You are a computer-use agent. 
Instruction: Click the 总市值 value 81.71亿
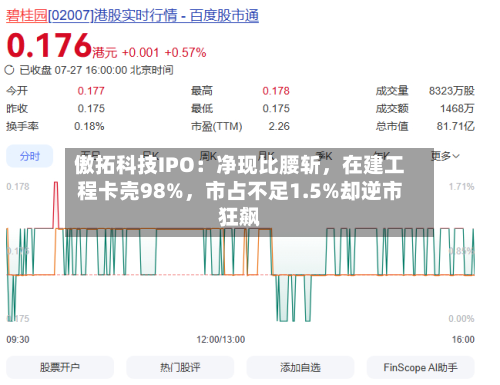(x=456, y=126)
